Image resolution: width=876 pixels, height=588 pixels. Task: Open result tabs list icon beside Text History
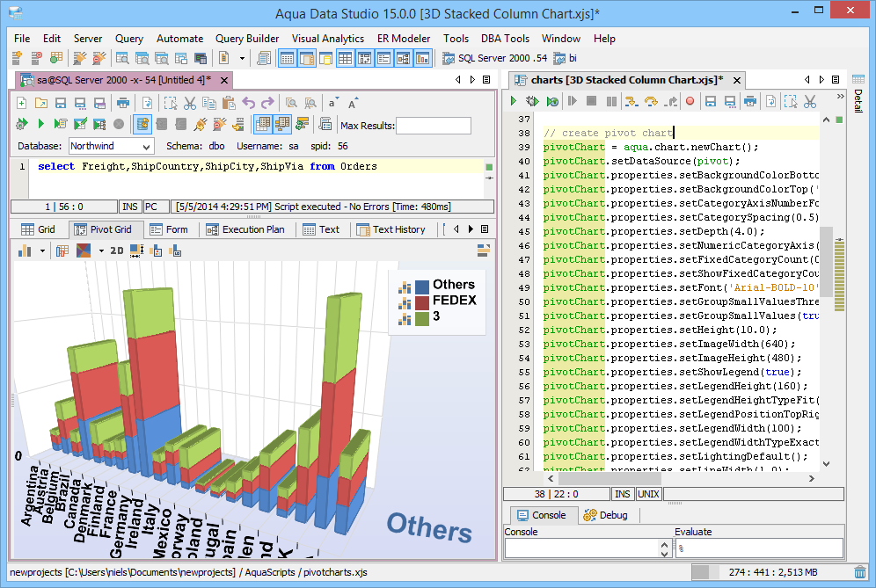tap(485, 229)
